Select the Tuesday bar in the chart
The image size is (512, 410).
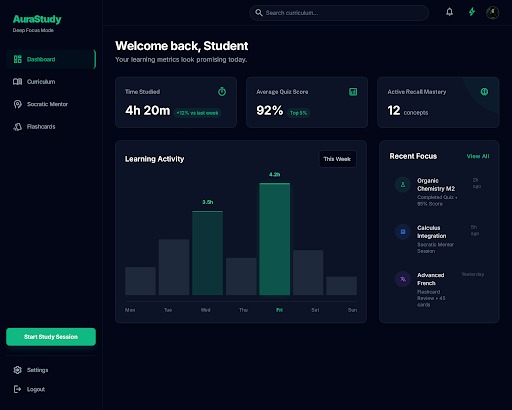tap(174, 267)
